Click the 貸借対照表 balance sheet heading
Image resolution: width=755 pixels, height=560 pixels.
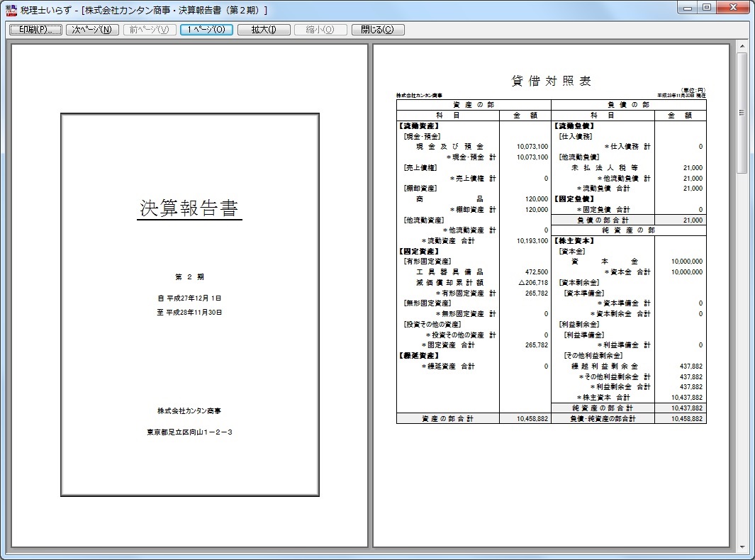tap(551, 82)
